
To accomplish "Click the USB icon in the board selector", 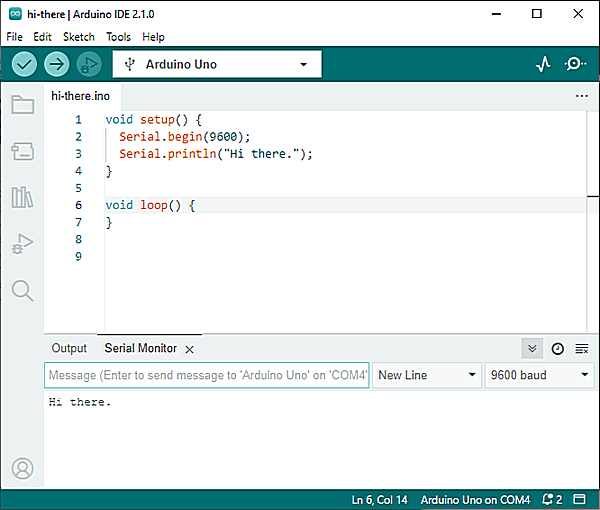I will [x=130, y=64].
